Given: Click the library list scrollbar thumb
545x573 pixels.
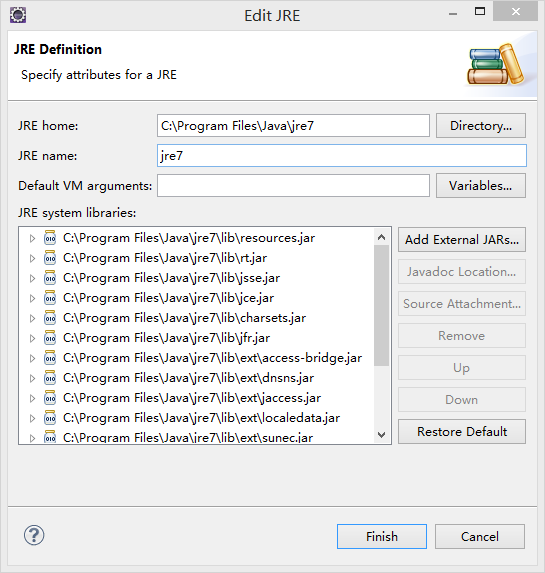Looking at the screenshot, I should tap(381, 306).
